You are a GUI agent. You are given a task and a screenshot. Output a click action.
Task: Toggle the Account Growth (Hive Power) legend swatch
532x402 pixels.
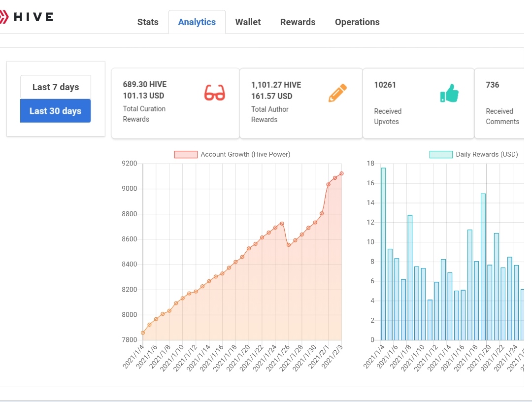(x=186, y=154)
